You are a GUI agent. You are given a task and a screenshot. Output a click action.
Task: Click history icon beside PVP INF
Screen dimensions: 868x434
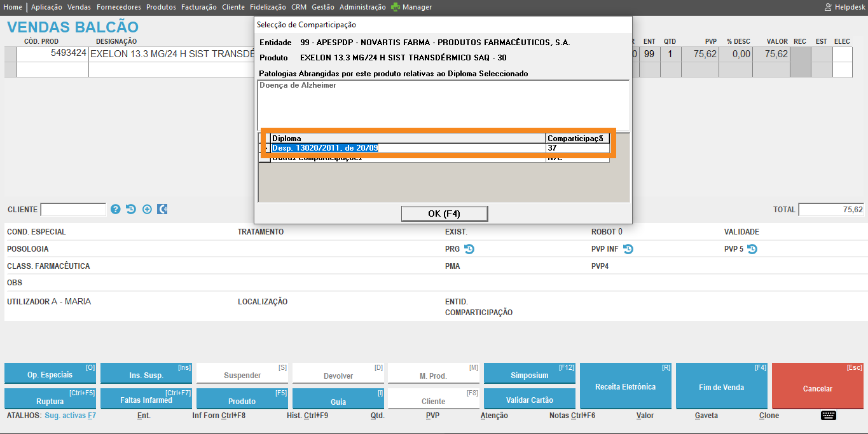pyautogui.click(x=628, y=249)
